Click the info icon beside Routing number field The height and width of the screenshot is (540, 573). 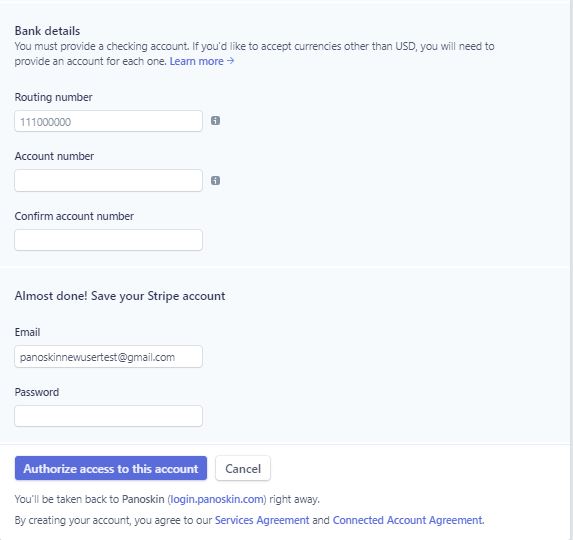click(x=215, y=121)
